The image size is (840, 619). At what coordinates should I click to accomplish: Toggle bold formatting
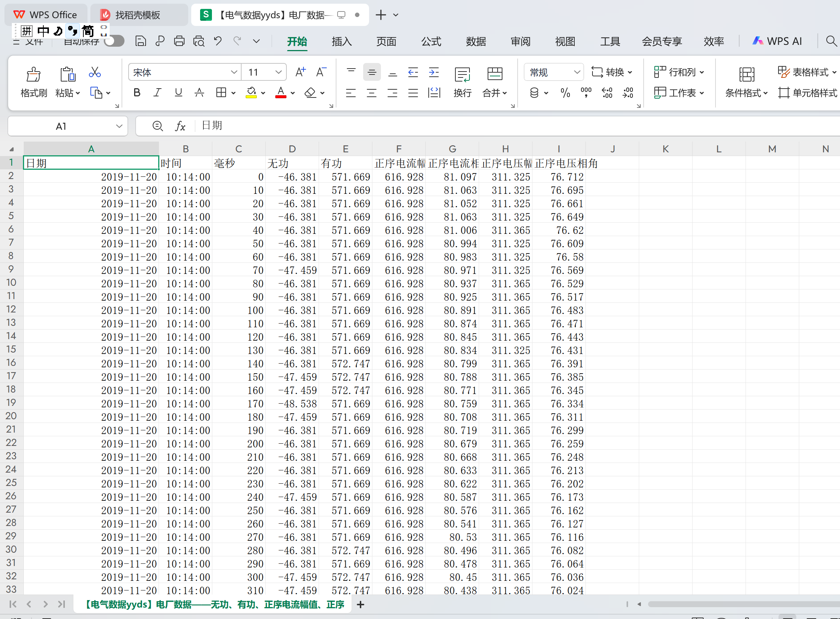click(137, 93)
